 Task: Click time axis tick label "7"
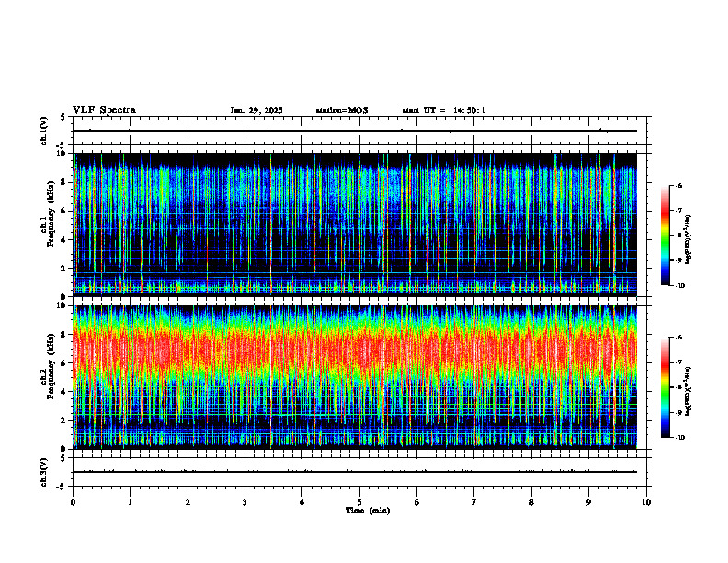474,502
